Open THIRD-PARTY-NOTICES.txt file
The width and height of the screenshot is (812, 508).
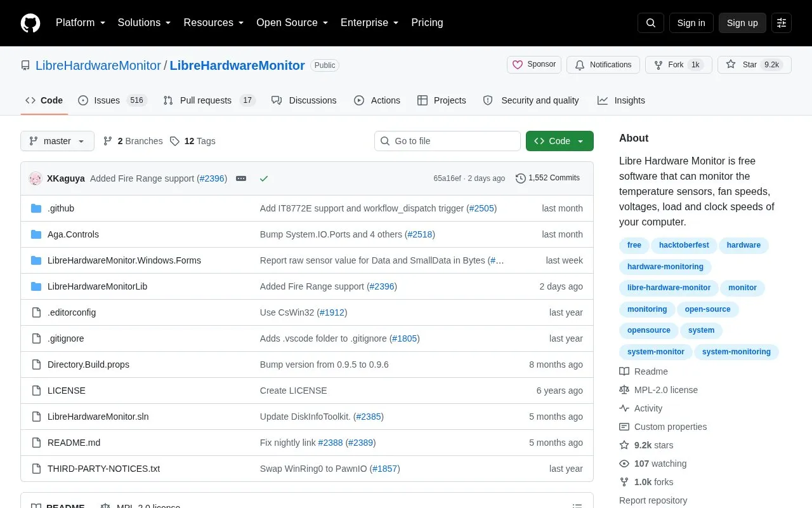103,469
